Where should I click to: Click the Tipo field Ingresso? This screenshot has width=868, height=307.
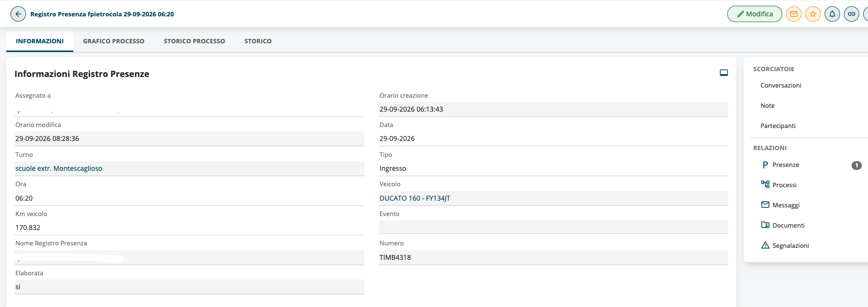tap(553, 168)
